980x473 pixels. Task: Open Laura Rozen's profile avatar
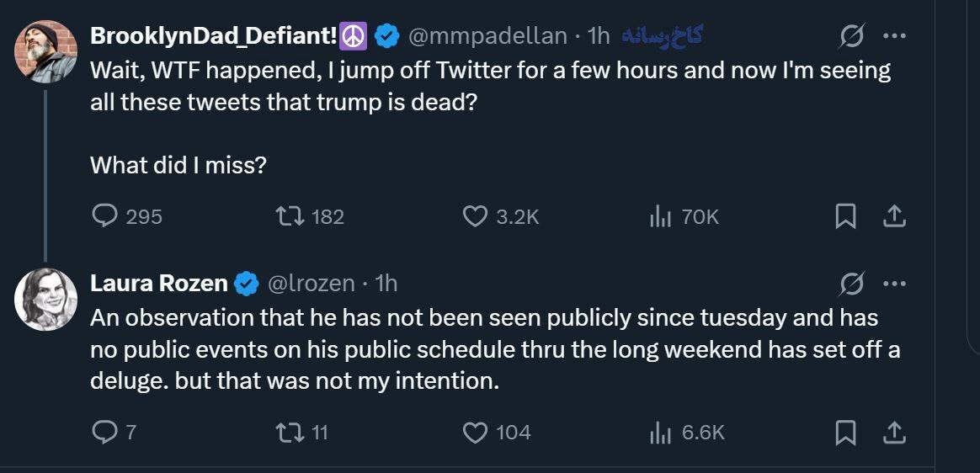click(46, 300)
